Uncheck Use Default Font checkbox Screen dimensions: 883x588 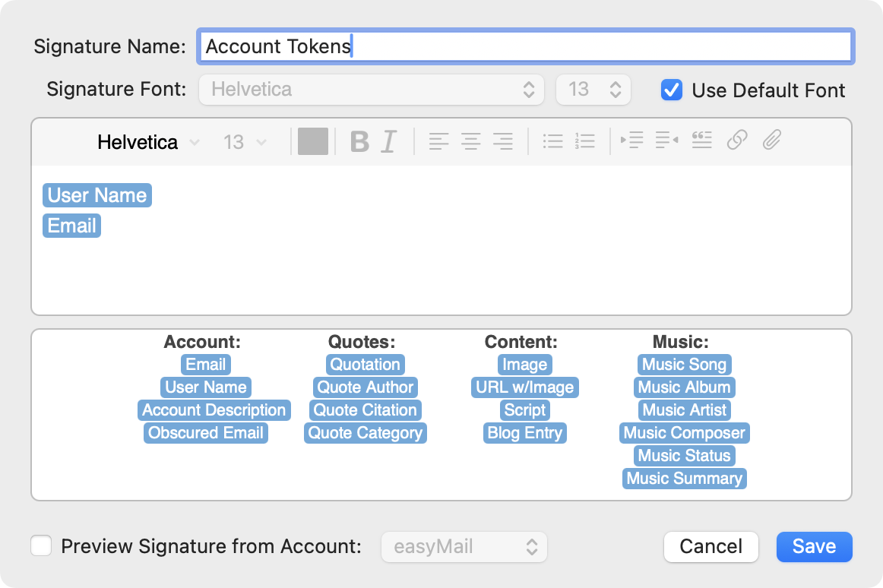671,90
